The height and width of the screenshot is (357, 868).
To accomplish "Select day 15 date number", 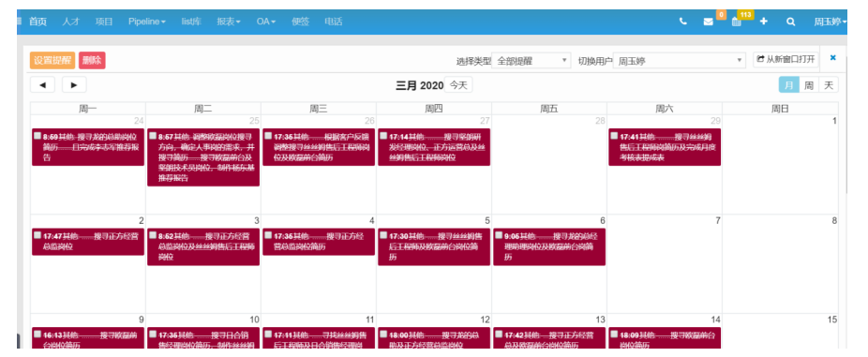I will [x=832, y=320].
